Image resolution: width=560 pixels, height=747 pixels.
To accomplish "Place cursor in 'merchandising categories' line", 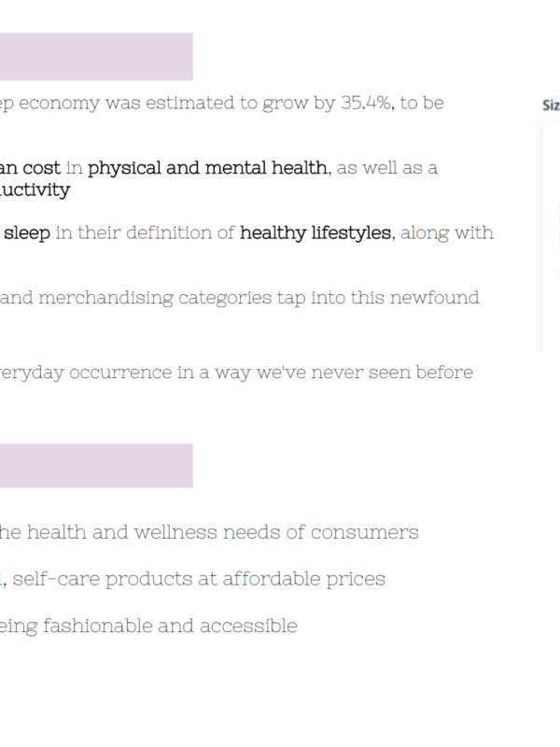I will [240, 298].
